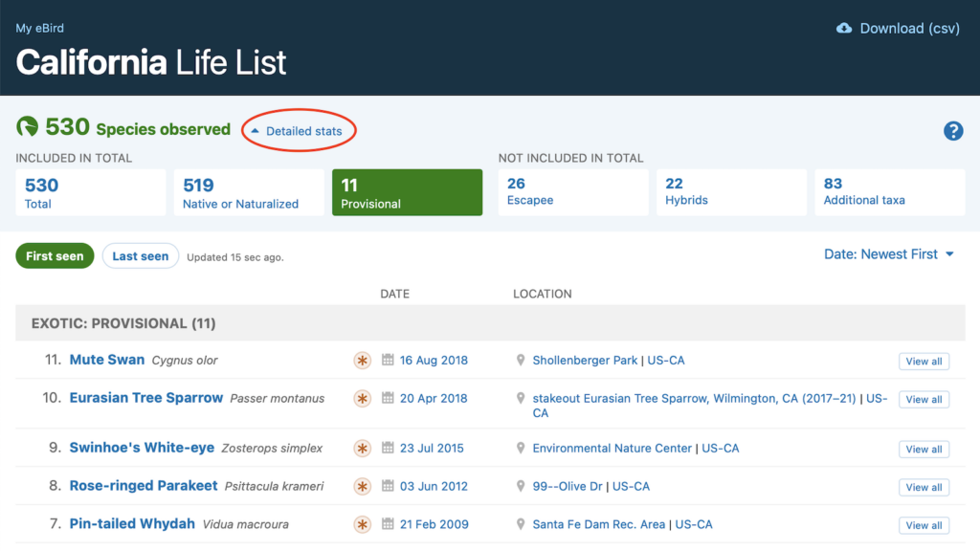Select the Provisional stats box

click(x=407, y=192)
